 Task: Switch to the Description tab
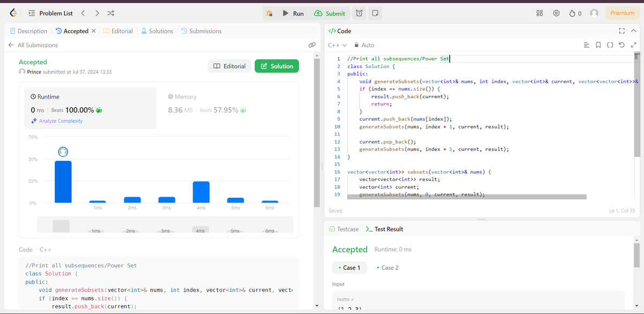tap(28, 31)
